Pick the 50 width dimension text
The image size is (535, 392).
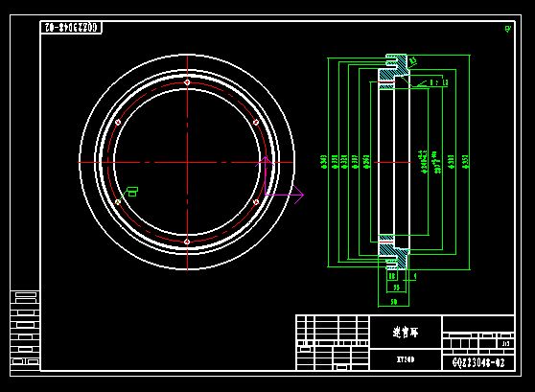[x=394, y=302]
